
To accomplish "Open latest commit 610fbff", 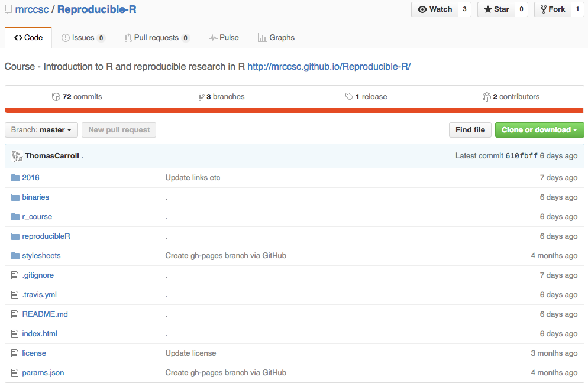I will point(521,156).
